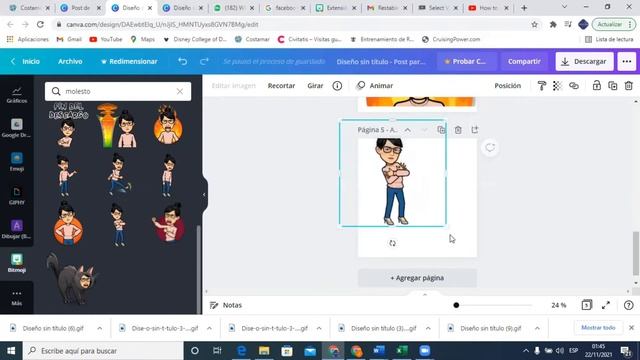Click the Compartir button
This screenshot has height=360, width=640.
click(524, 61)
